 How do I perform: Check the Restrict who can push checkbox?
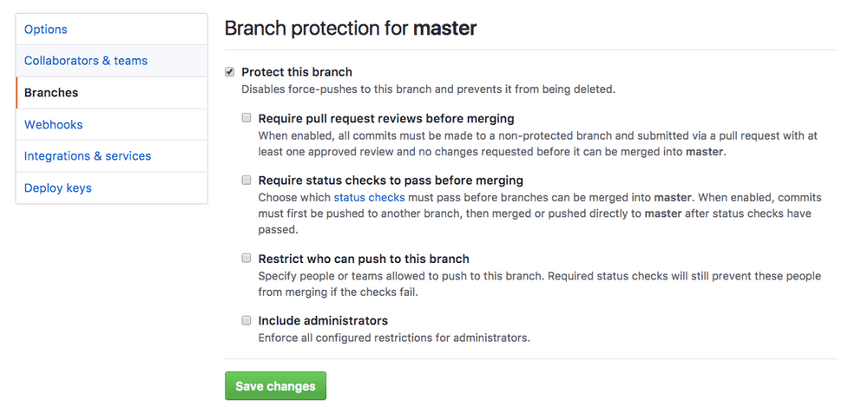(247, 259)
